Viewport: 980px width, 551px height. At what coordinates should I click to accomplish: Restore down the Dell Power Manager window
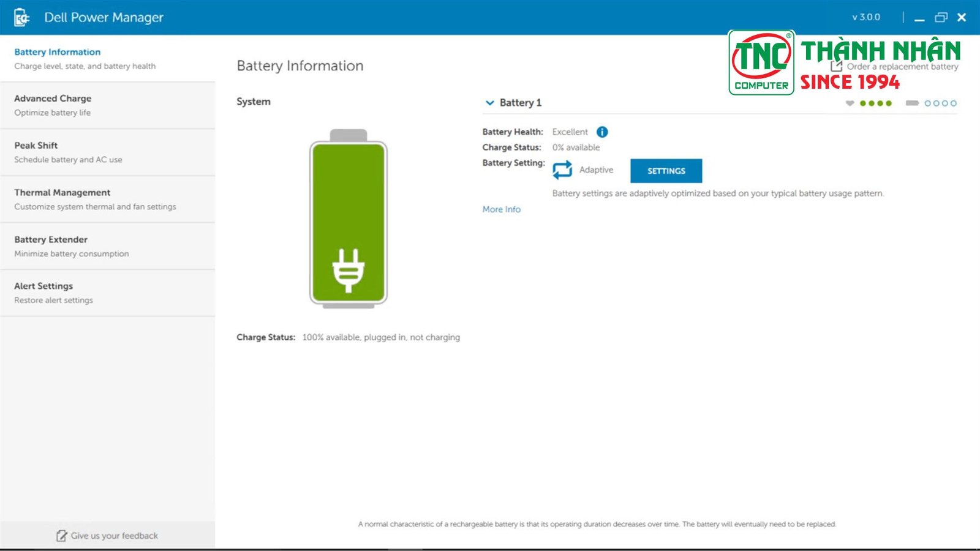[x=941, y=18]
